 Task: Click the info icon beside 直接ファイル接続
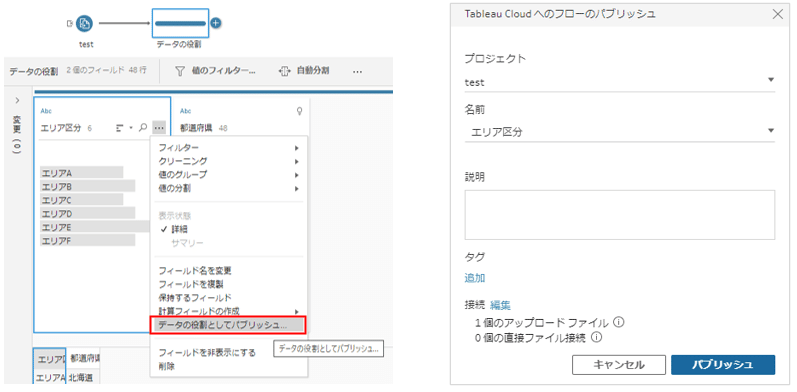pos(597,337)
